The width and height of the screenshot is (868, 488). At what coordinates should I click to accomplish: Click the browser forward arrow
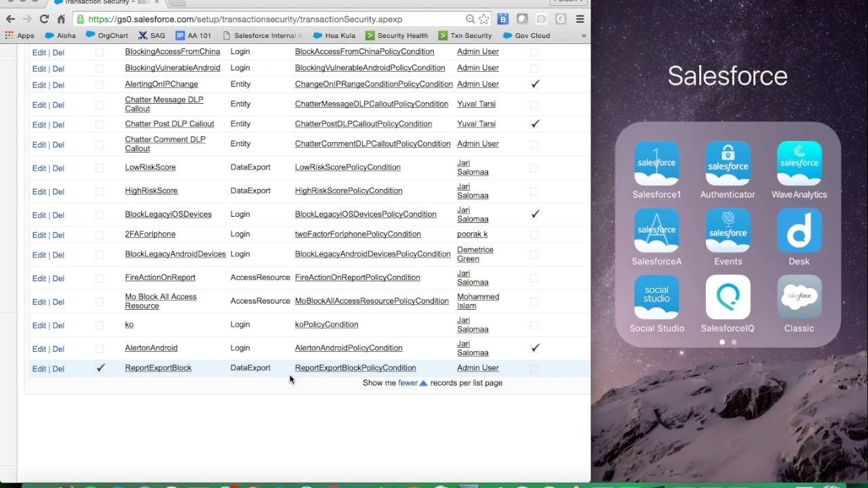[x=27, y=19]
